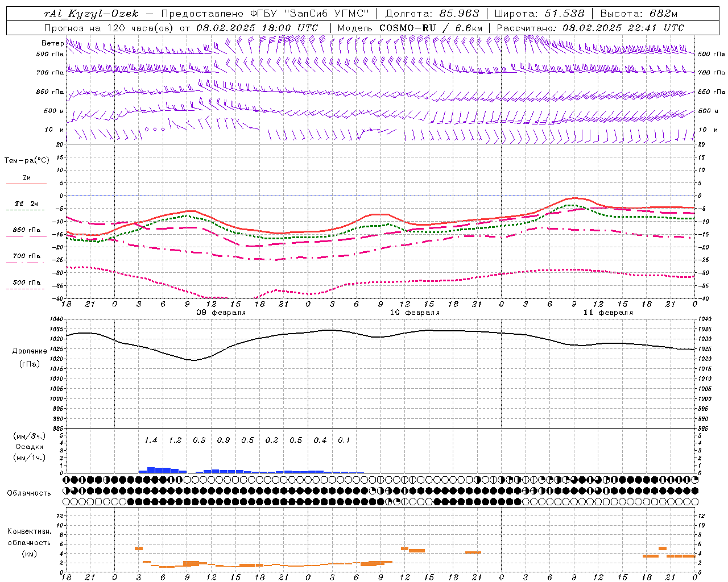Click the 1.2 precipitation total

point(175,440)
